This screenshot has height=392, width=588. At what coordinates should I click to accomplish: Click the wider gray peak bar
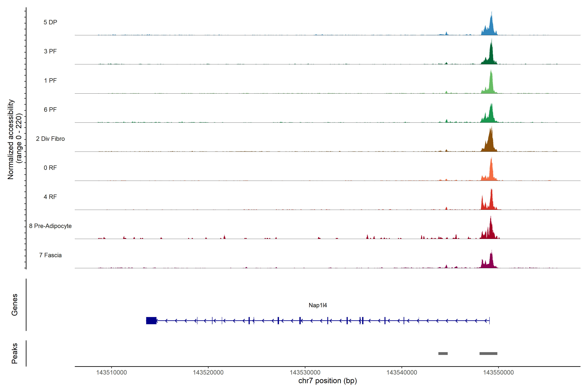[488, 353]
